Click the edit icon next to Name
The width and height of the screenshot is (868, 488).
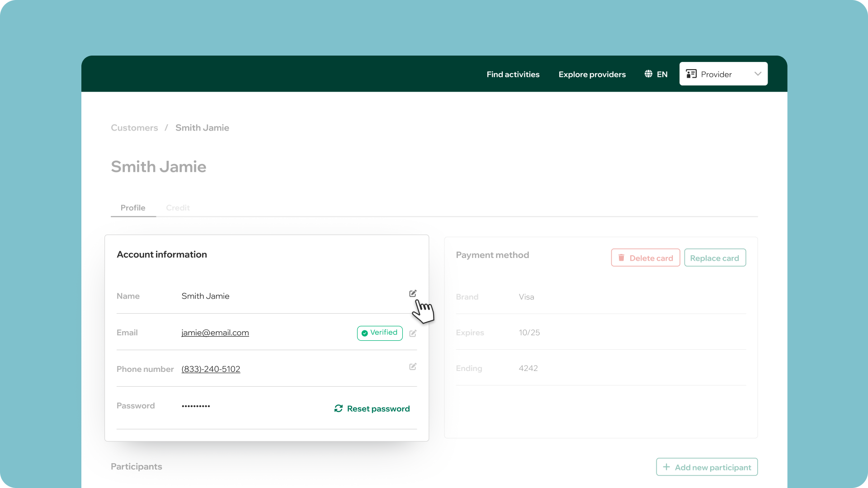pyautogui.click(x=412, y=294)
